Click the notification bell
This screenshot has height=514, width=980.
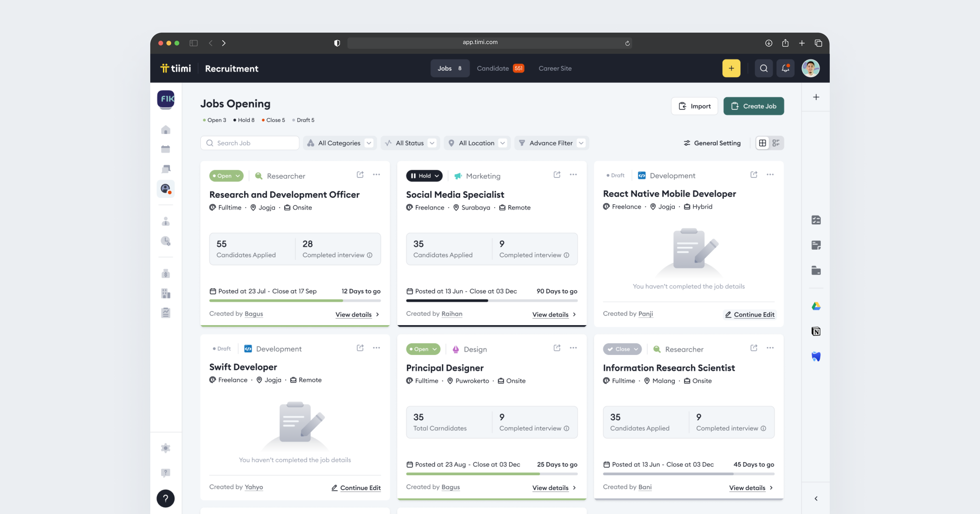[x=785, y=68]
